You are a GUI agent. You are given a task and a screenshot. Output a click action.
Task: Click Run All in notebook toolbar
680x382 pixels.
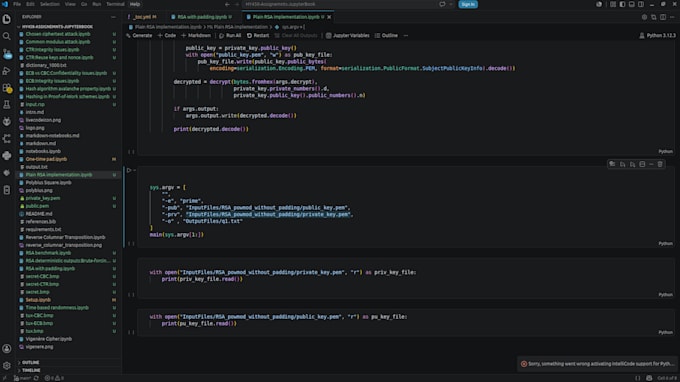(x=230, y=36)
